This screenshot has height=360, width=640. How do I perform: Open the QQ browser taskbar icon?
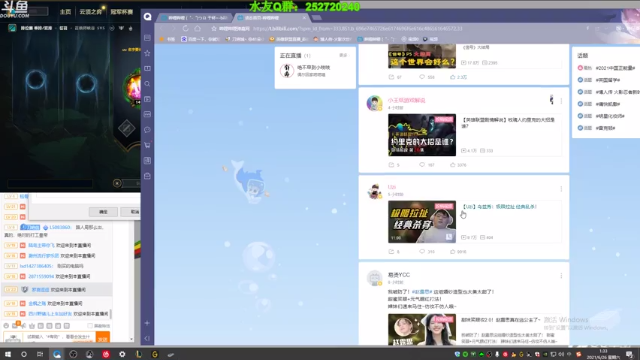click(x=57, y=354)
